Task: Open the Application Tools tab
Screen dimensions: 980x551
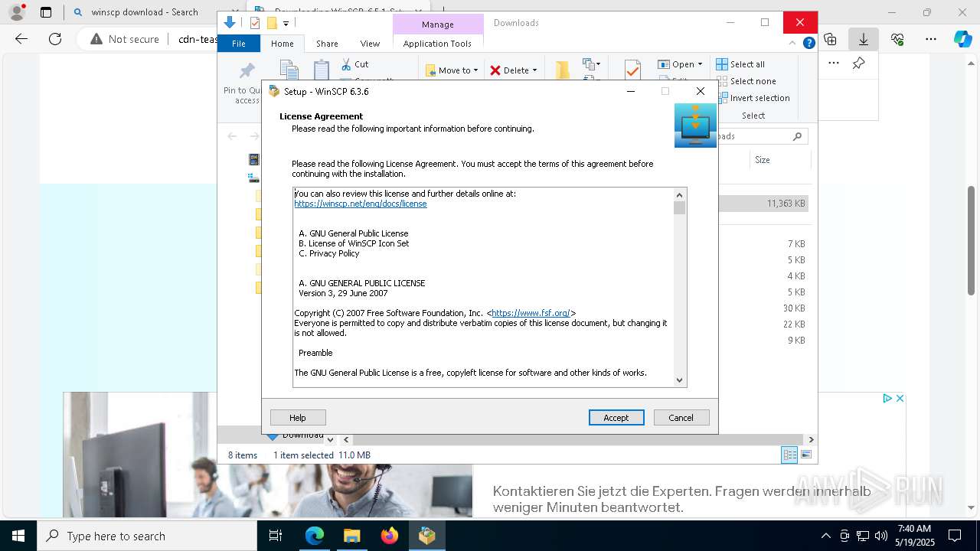Action: [x=437, y=44]
